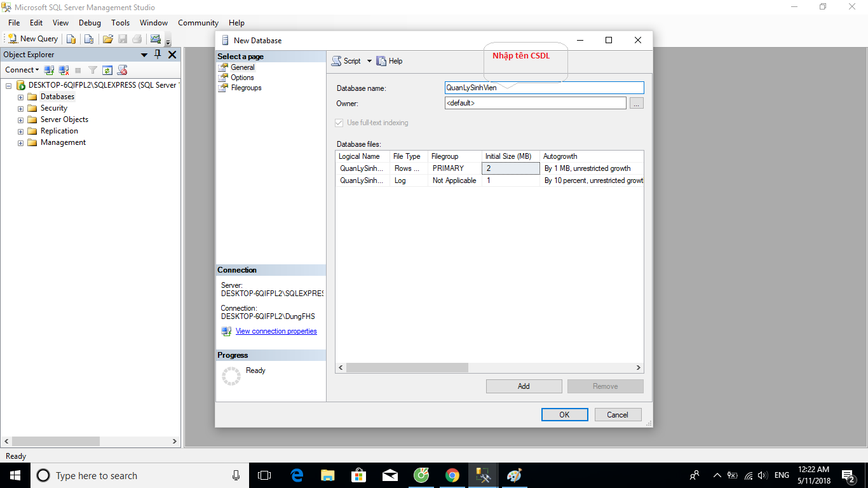Click the Task View taskbar icon
The image size is (868, 488).
(x=264, y=475)
